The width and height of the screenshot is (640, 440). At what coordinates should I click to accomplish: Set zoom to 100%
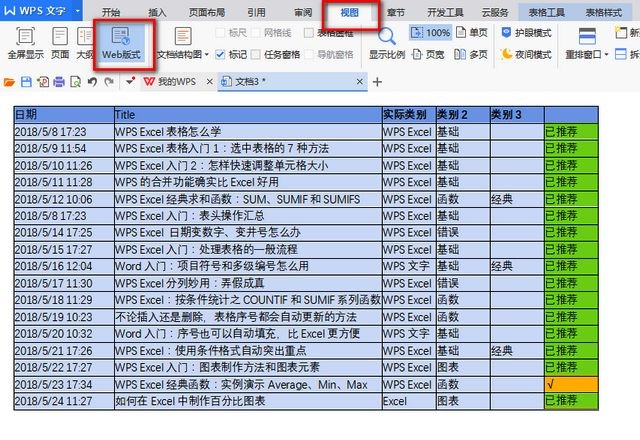click(430, 32)
